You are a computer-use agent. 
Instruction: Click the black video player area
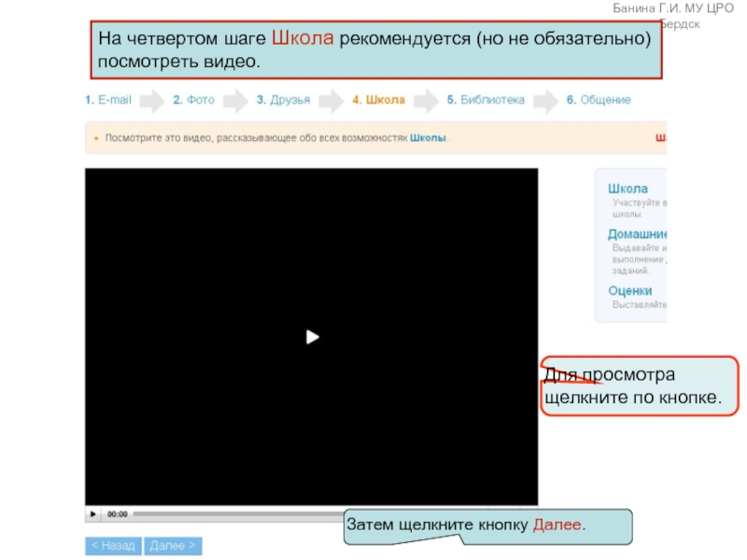pos(312,336)
